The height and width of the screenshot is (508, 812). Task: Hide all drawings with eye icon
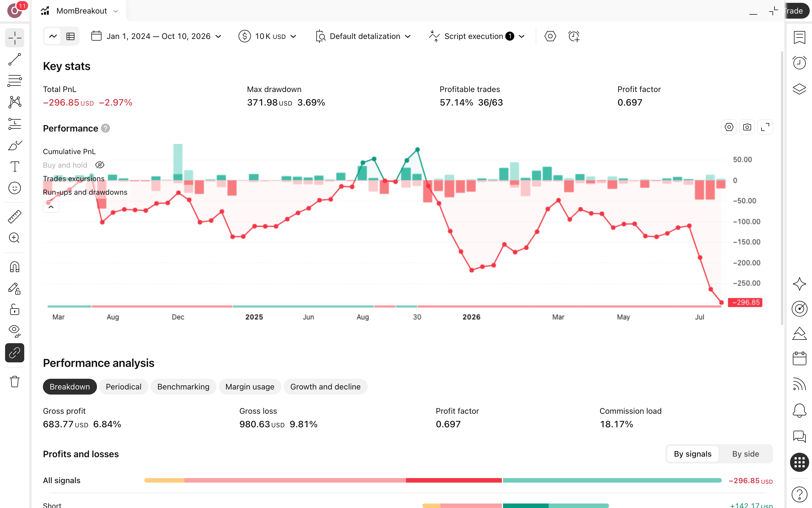(15, 331)
